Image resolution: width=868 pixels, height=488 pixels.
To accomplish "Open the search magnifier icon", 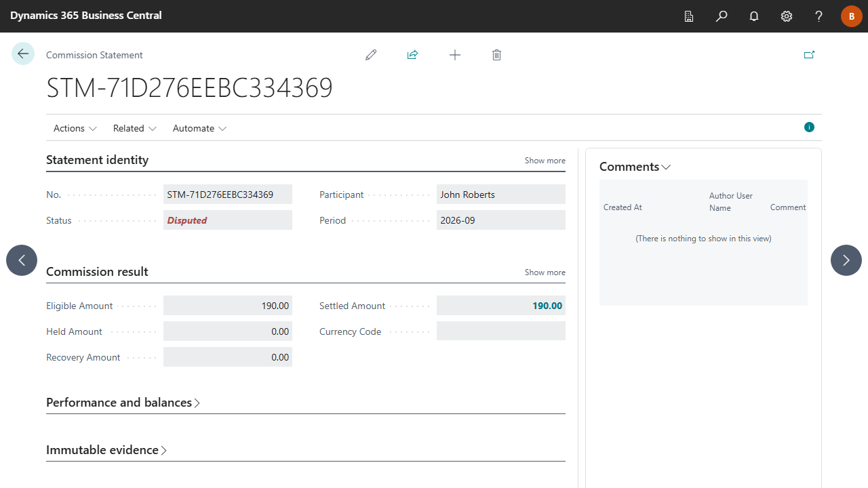I will coord(722,16).
